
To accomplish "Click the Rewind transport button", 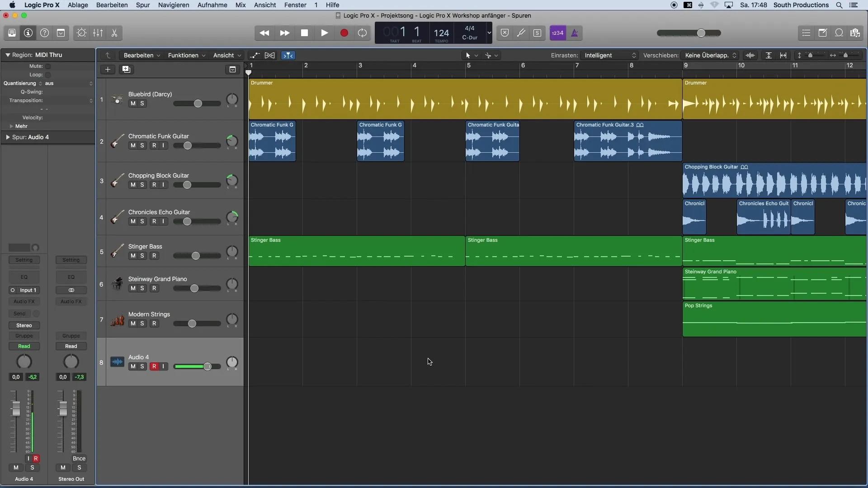I will point(264,33).
